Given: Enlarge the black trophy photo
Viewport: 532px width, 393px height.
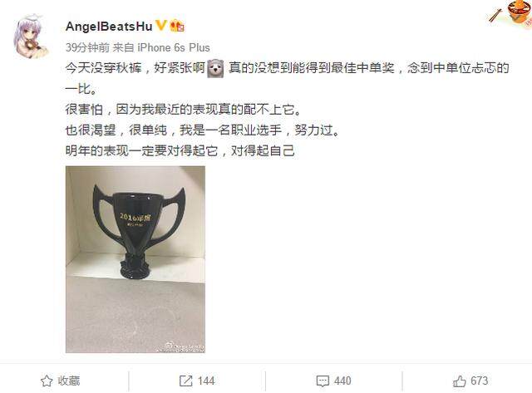Looking at the screenshot, I should coord(135,259).
